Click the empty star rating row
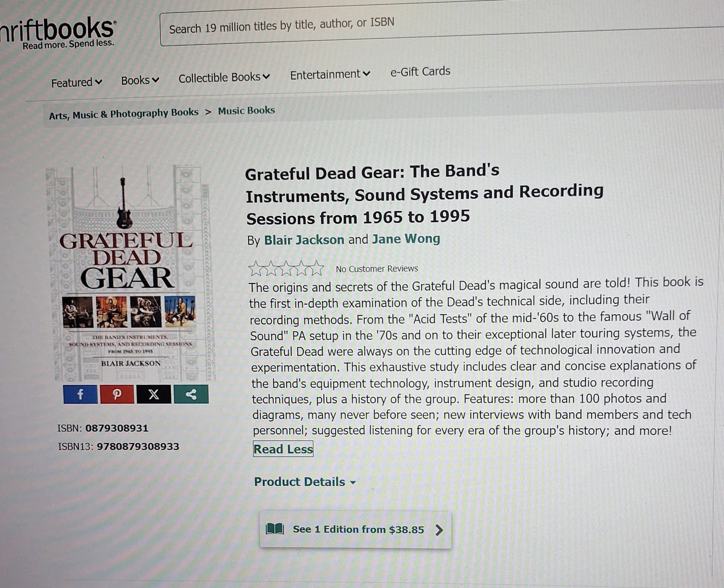 tap(286, 269)
